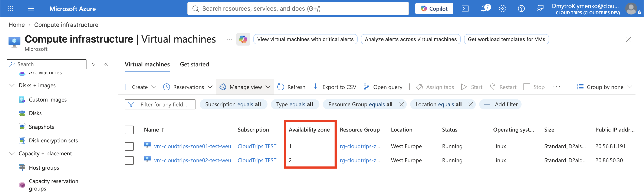Screen dimensions: 644x192
Task: Focus the global search resources box
Action: [x=298, y=9]
